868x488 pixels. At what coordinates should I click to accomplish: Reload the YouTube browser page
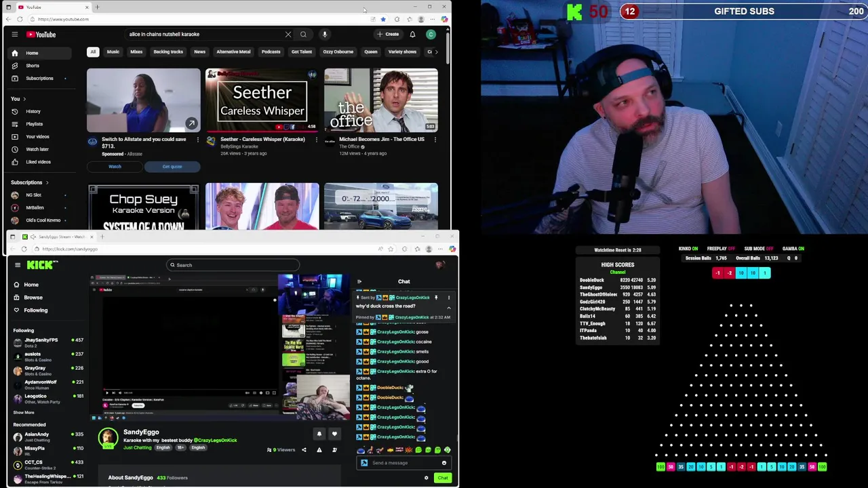pos(20,19)
